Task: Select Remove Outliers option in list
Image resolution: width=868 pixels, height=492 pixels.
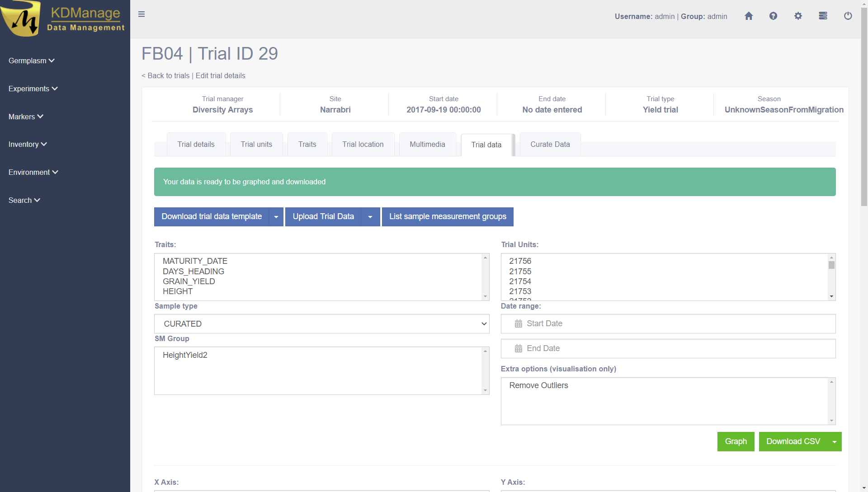Action: point(538,385)
